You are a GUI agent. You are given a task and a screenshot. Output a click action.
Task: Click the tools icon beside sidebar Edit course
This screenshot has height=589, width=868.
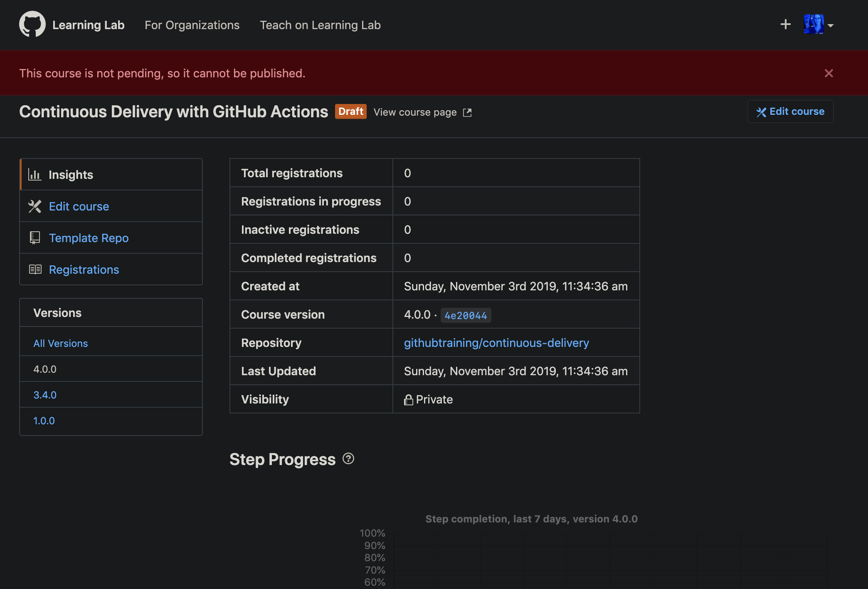click(35, 206)
